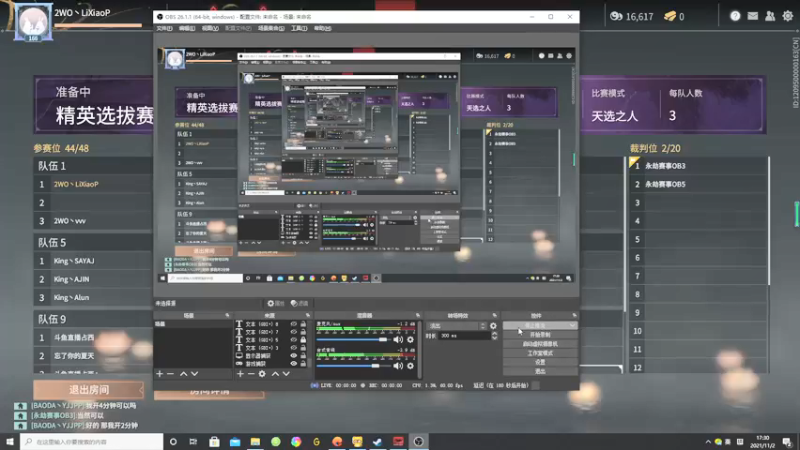
Task: Adjust the transition duration spinner arrows
Action: [494, 336]
